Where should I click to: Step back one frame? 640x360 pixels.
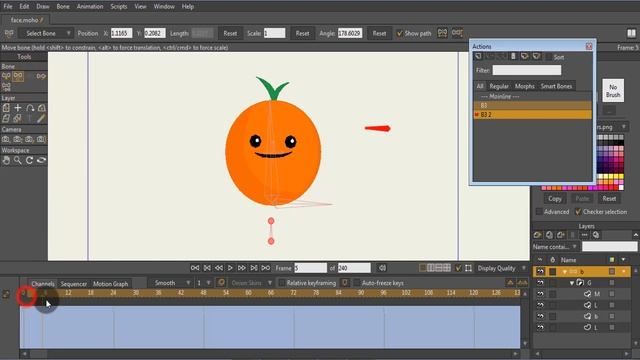tap(219, 268)
